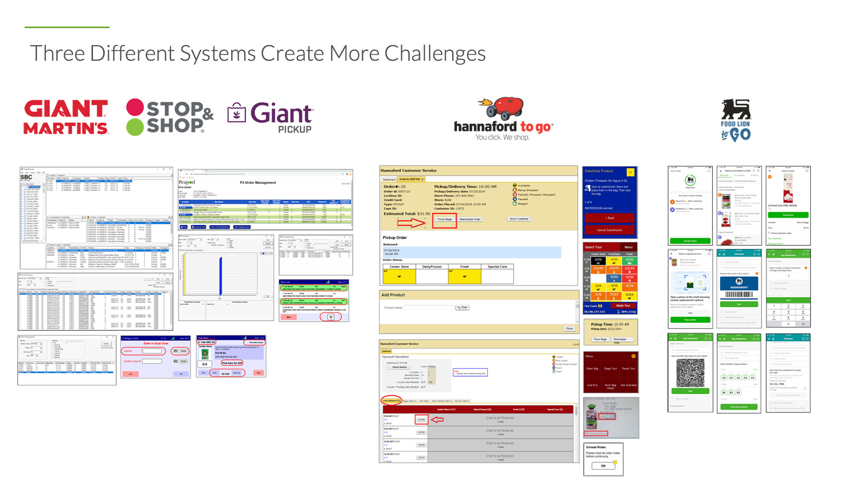The height and width of the screenshot is (488, 868).
Task: Toggle the employee accepted order switch in Checkout
Action: click(x=804, y=389)
